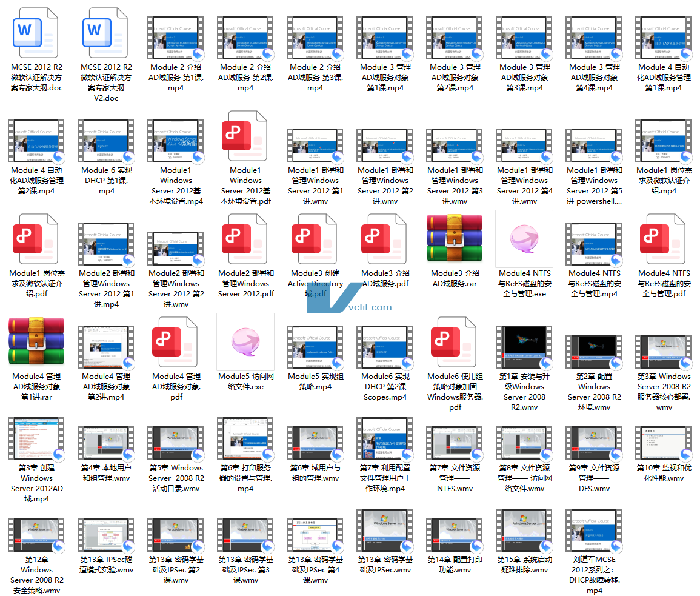Click the file name 'Module 2 介绍AD域服务 第2课.mp4'
Image resolution: width=700 pixels, height=596 pixels.
245,77
